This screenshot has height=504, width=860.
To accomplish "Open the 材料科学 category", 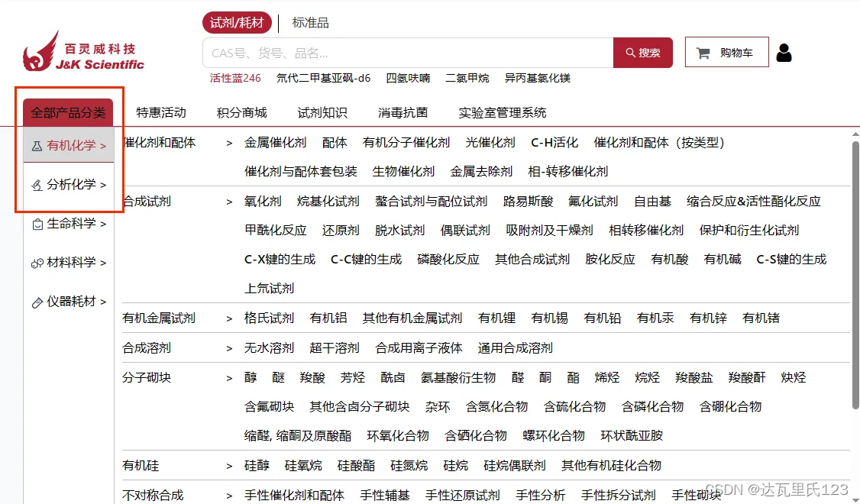I will (69, 262).
